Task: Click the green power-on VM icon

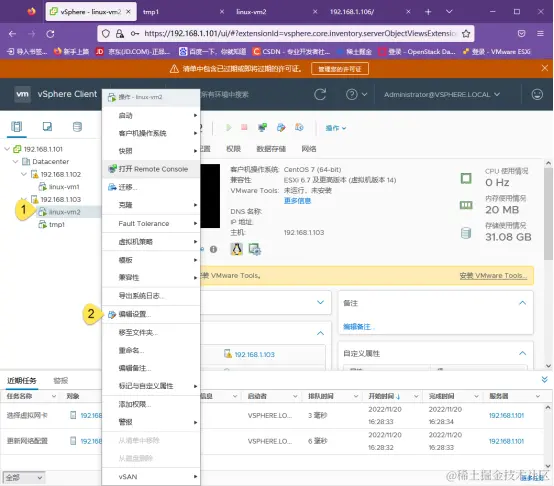Action: [229, 127]
